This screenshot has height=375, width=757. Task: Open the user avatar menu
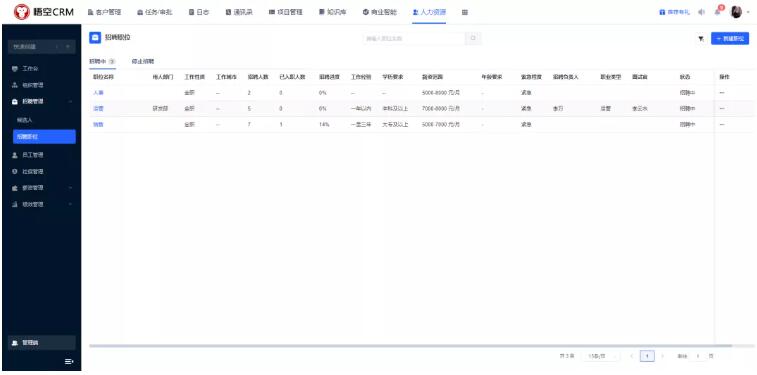click(x=739, y=12)
